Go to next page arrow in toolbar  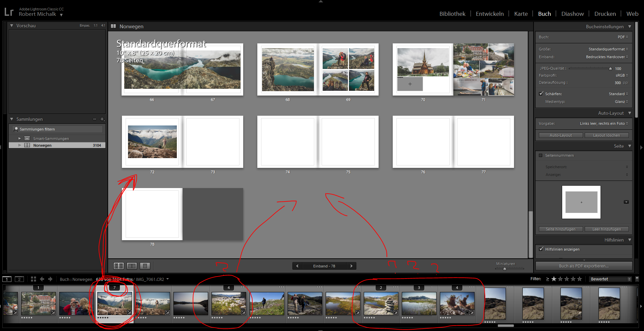coord(351,266)
